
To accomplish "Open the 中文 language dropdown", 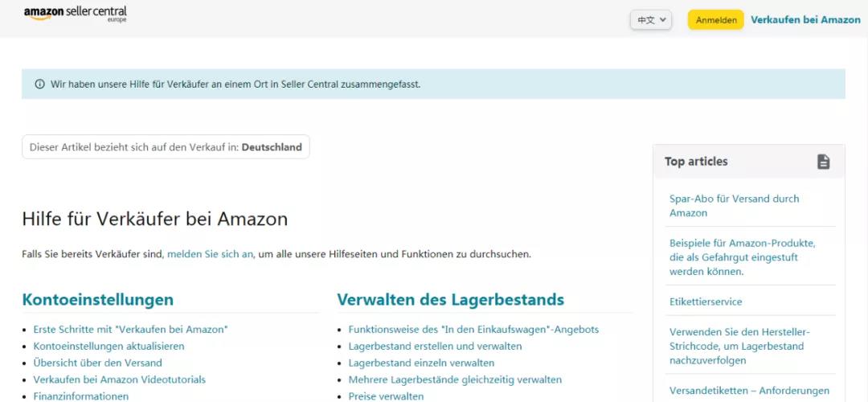I will 651,20.
